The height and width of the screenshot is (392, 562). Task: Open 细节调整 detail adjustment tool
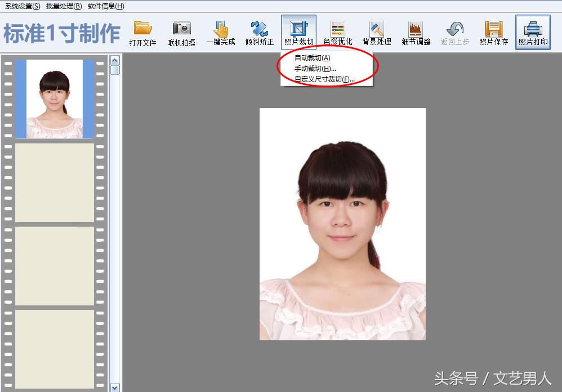point(416,33)
